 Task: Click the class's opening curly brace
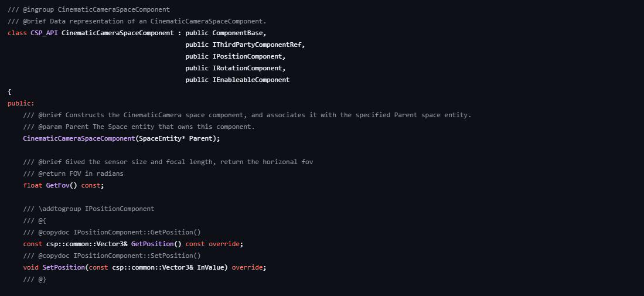pyautogui.click(x=9, y=91)
